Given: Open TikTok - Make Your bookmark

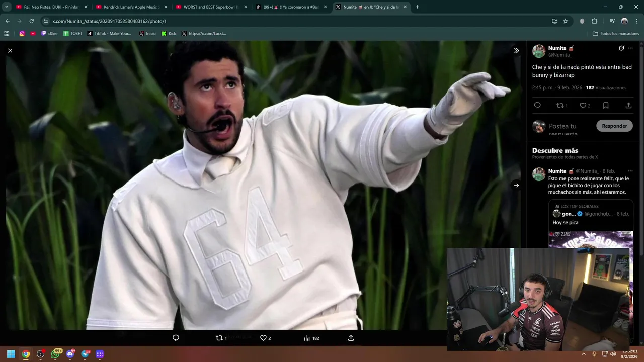Looking at the screenshot, I should coord(109,34).
